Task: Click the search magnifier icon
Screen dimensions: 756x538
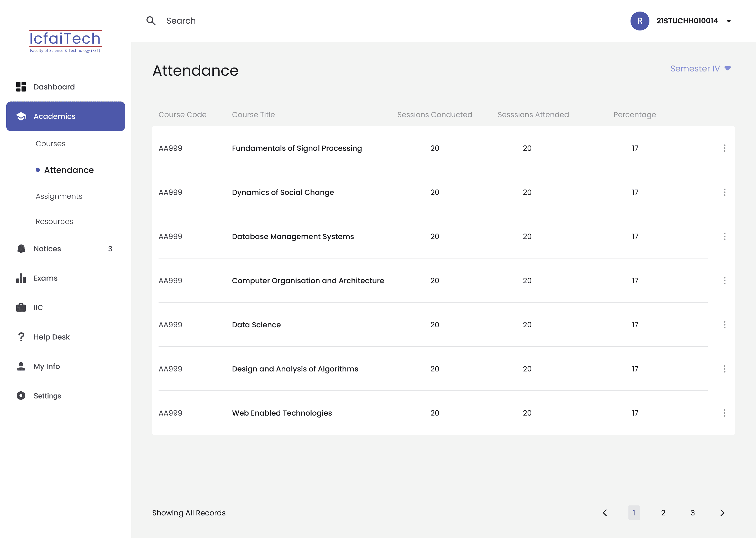Action: (151, 21)
